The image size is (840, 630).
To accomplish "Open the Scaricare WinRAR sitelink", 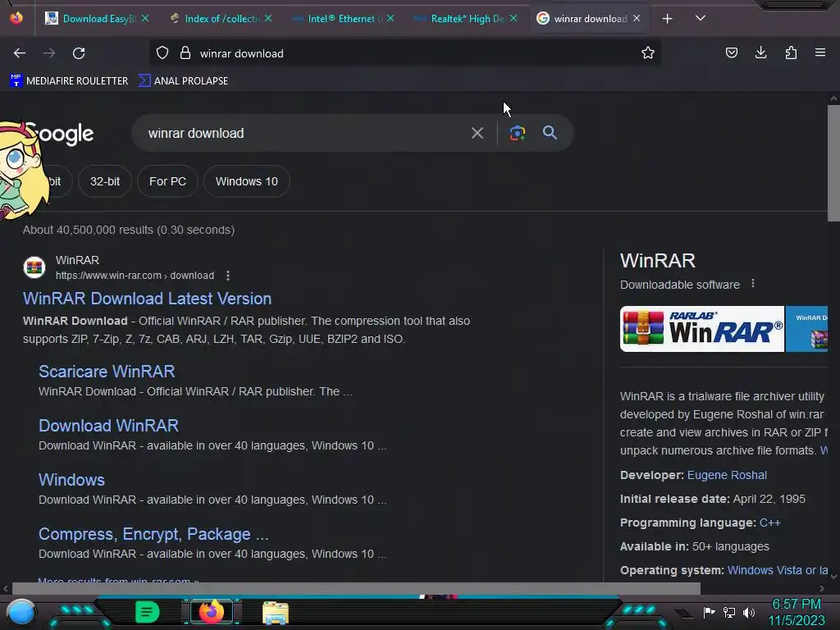I will (107, 372).
